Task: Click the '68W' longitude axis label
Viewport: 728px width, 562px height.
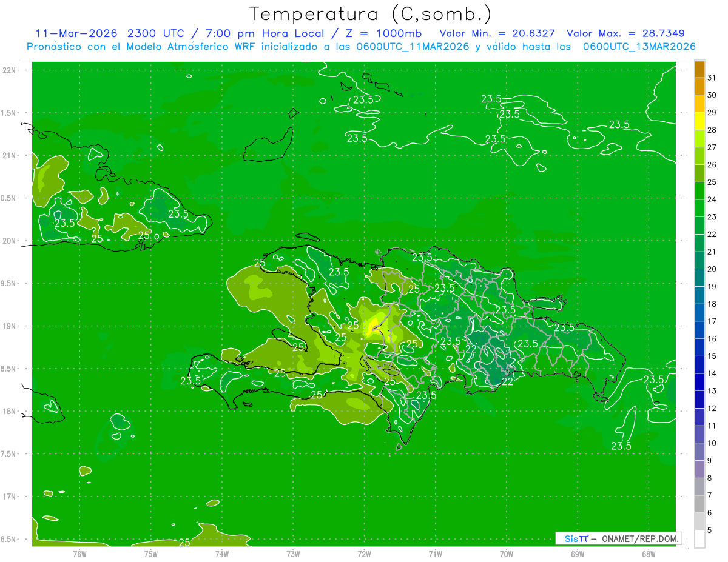Action: coord(649,554)
